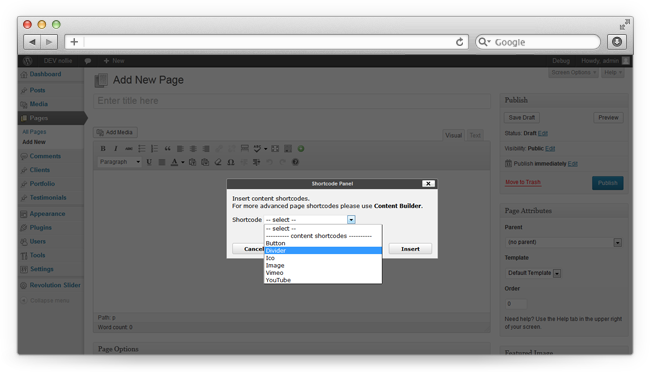650x372 pixels.
Task: Insert a numbered list
Action: pyautogui.click(x=154, y=148)
